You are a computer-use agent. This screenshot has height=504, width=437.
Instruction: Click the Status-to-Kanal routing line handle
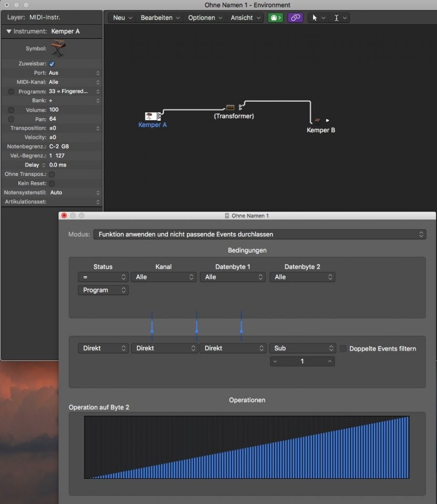coord(152,331)
